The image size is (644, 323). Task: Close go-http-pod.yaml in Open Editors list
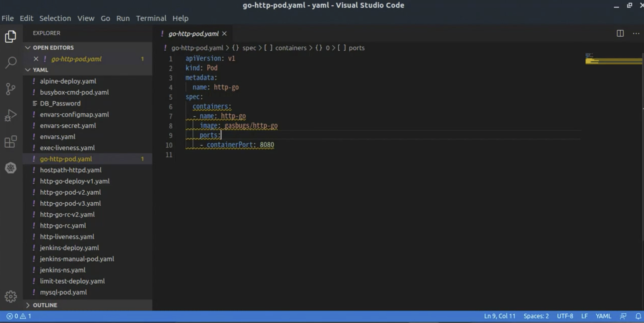point(36,59)
